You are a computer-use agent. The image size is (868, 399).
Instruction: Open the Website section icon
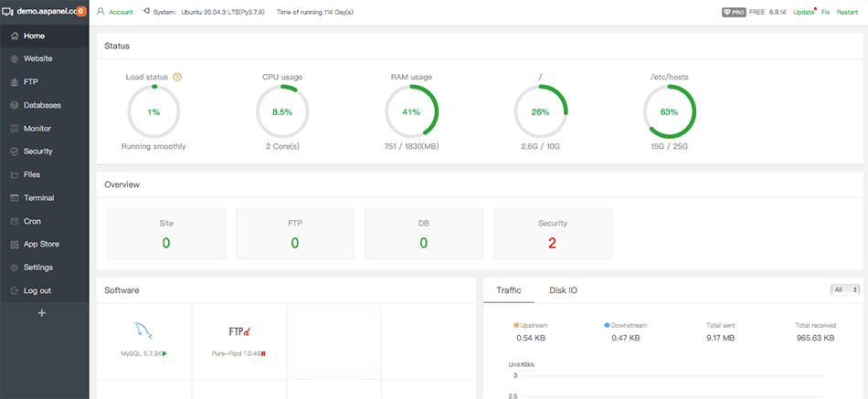coord(14,58)
